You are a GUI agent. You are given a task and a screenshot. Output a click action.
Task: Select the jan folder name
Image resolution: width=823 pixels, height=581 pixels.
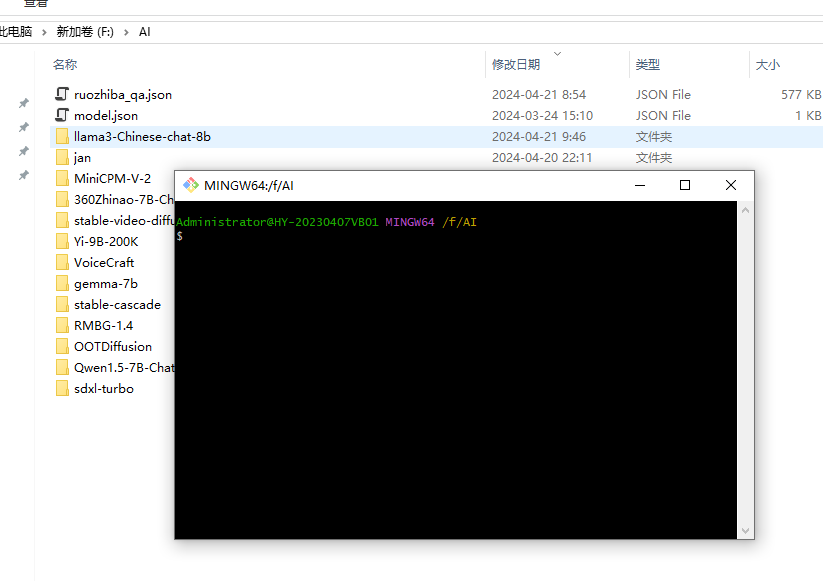82,158
